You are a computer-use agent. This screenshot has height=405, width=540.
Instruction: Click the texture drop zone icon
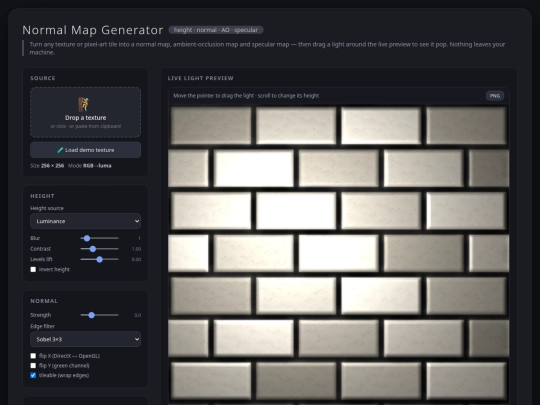coord(83,104)
